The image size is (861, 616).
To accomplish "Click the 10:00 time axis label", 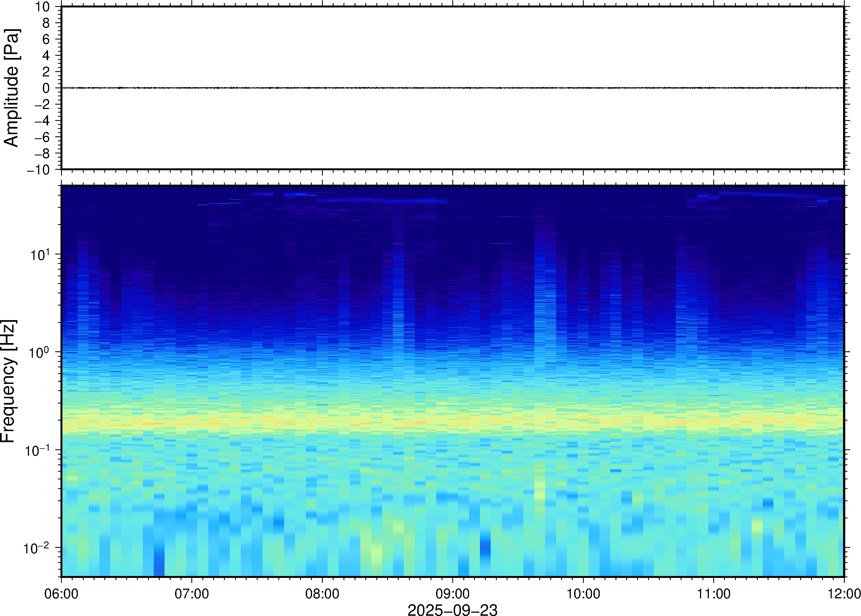I will [583, 594].
